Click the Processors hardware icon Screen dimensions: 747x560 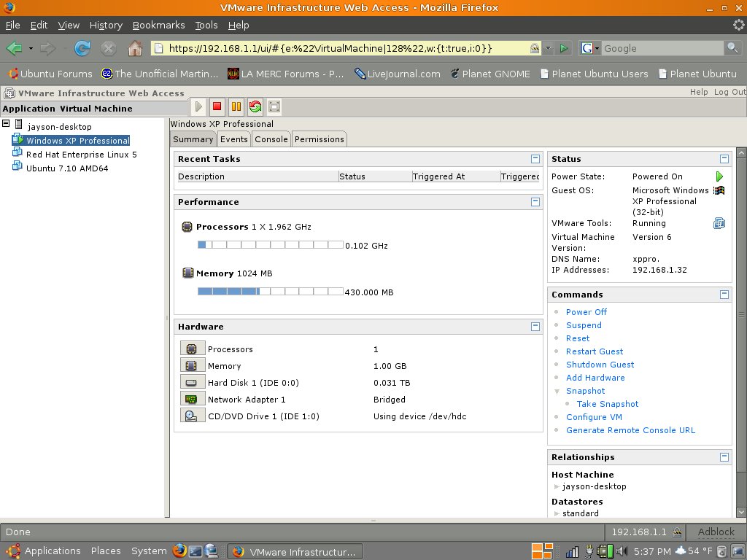tap(192, 349)
